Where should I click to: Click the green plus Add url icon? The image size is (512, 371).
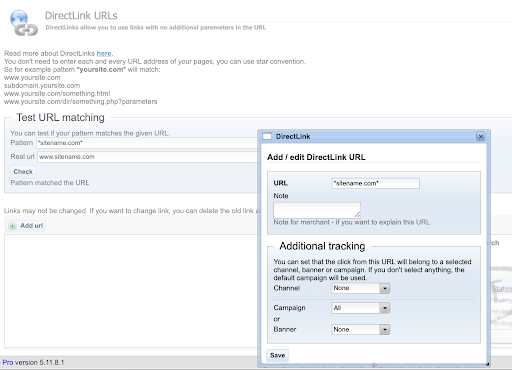(12, 226)
